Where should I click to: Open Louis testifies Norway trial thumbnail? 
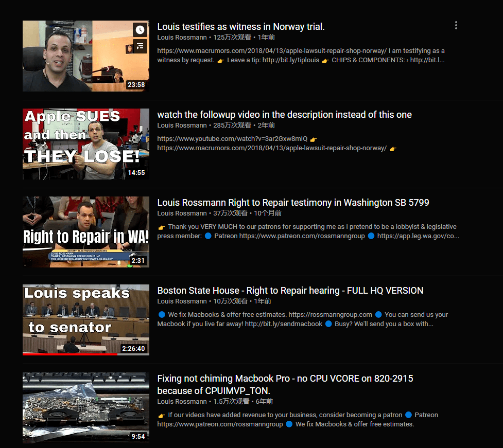point(86,56)
